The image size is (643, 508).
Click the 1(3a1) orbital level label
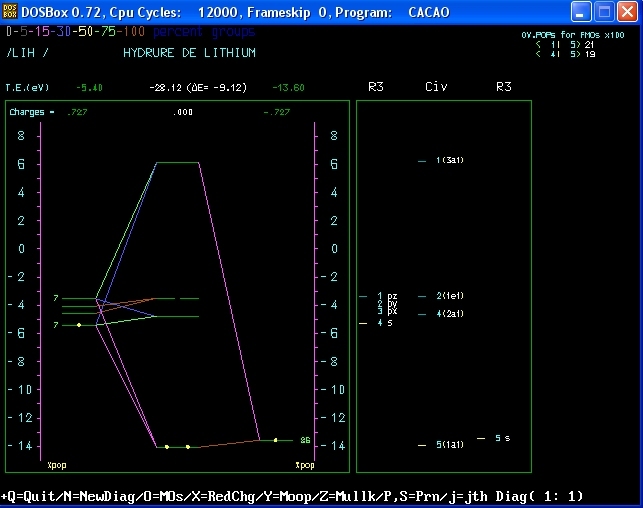pyautogui.click(x=450, y=160)
